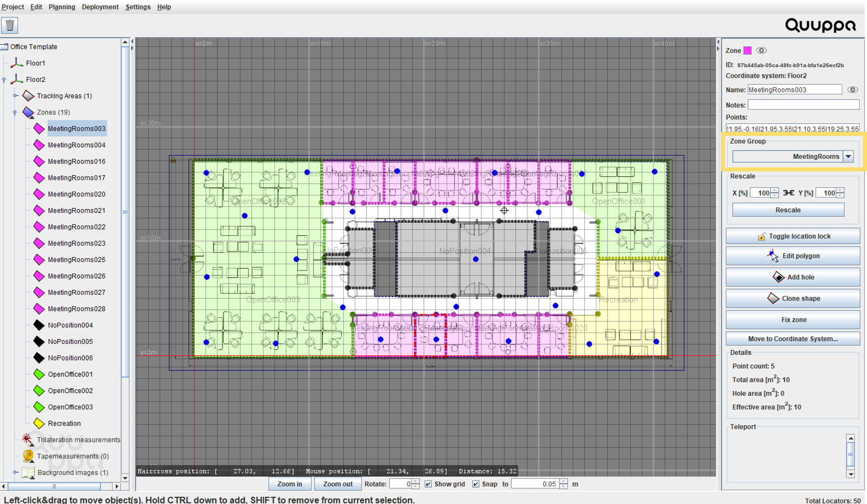
Task: Click the Background images map icon
Action: [x=28, y=472]
